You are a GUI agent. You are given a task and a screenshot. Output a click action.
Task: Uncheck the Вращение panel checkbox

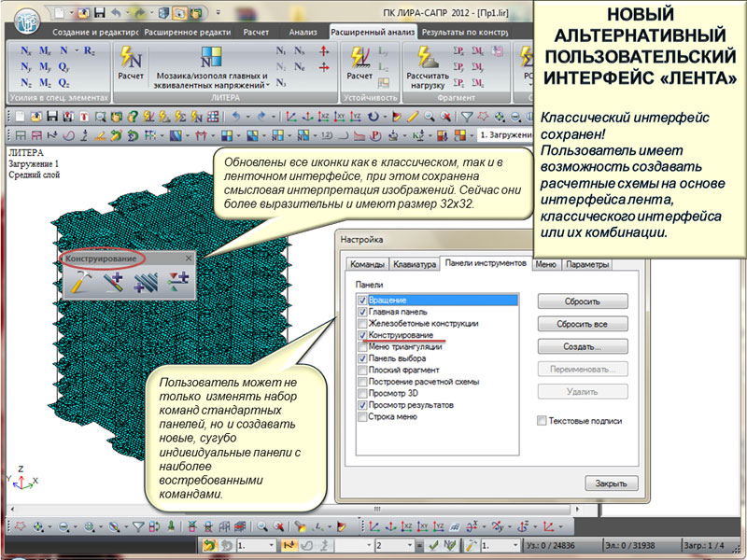(x=362, y=301)
